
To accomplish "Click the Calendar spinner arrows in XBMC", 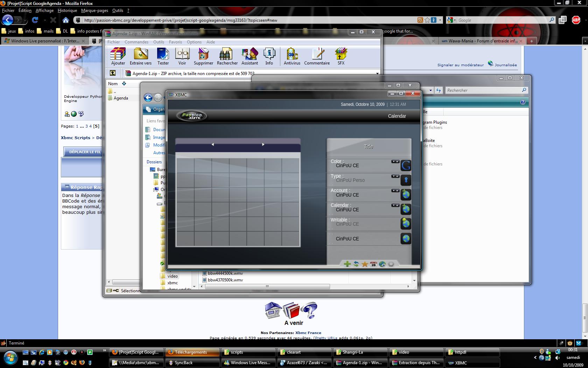I will (x=395, y=205).
